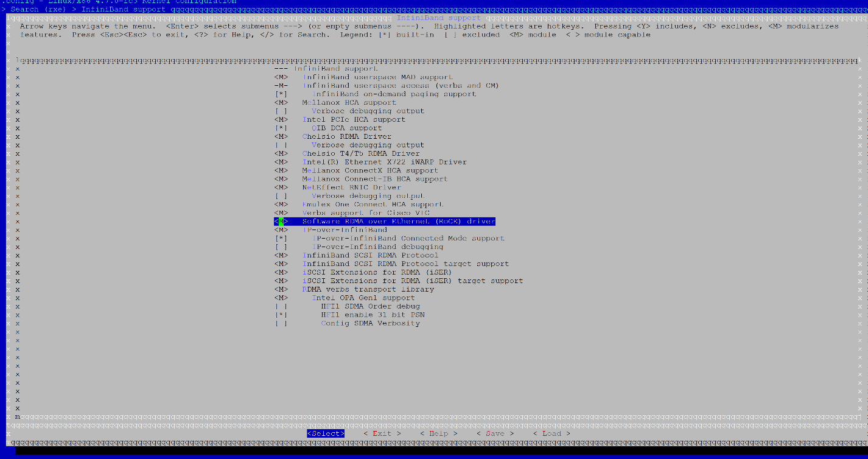This screenshot has width=868, height=459.
Task: Open < Help > for the selected option
Action: (439, 434)
